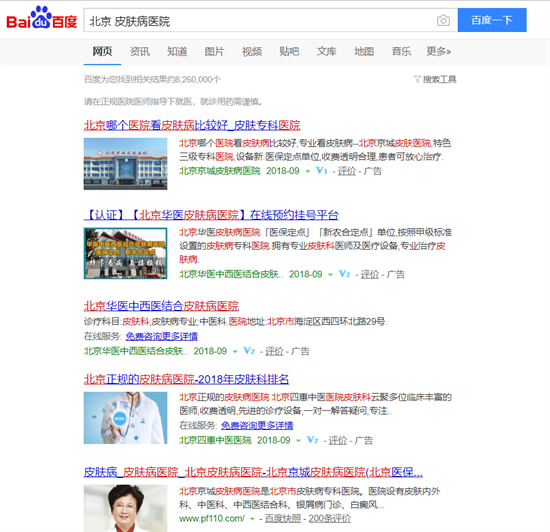Click the 华医 hospital banner thumbnail
The height and width of the screenshot is (532, 550).
pos(125,253)
